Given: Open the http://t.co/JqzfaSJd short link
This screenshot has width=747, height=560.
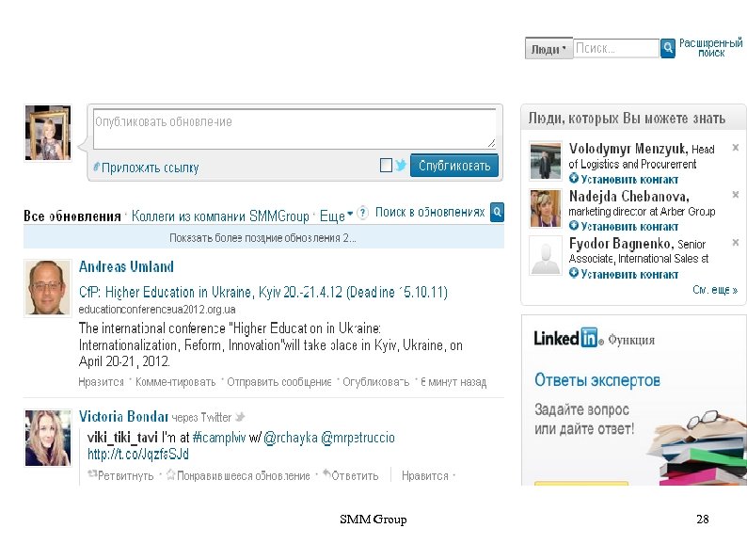Looking at the screenshot, I should [138, 454].
